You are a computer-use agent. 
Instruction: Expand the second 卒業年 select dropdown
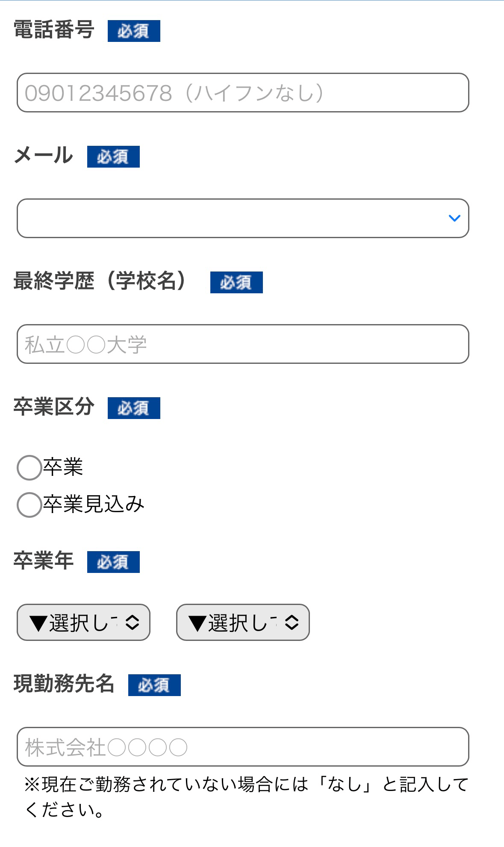pyautogui.click(x=243, y=623)
